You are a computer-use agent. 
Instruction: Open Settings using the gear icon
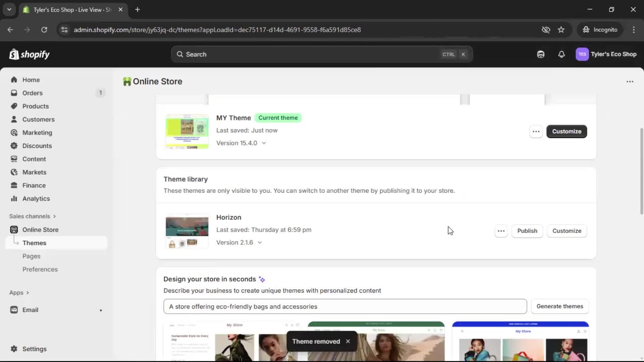coord(14,349)
